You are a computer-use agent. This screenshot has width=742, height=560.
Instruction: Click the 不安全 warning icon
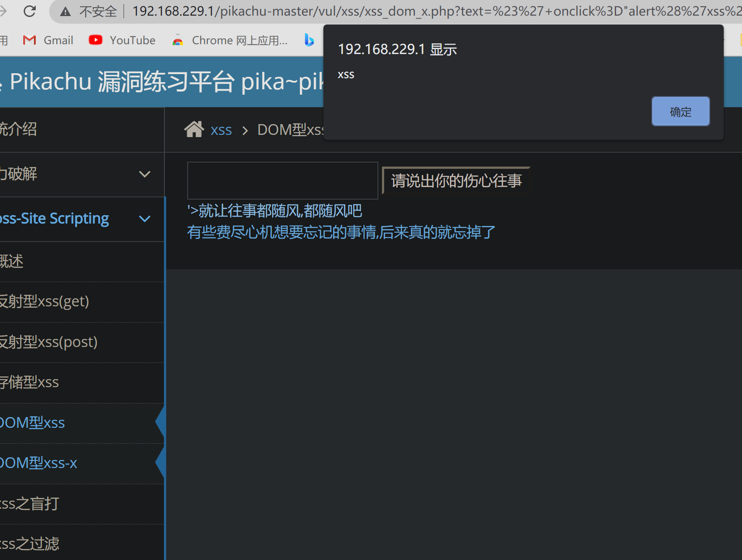pos(65,11)
